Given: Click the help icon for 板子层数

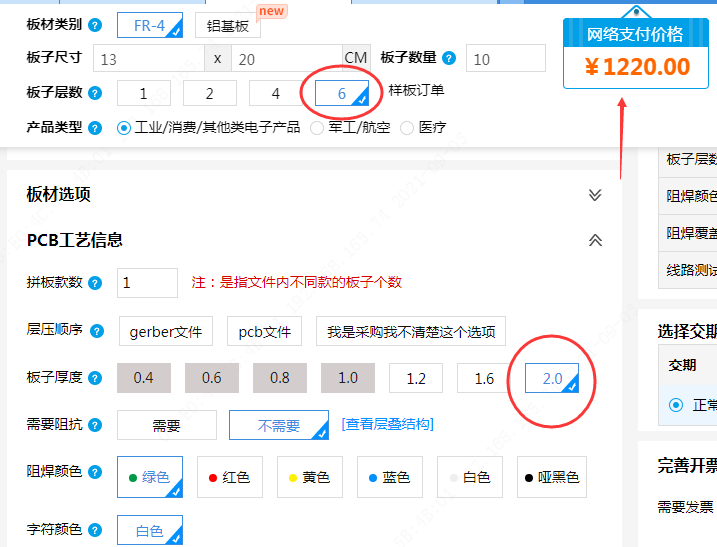Looking at the screenshot, I should [95, 93].
